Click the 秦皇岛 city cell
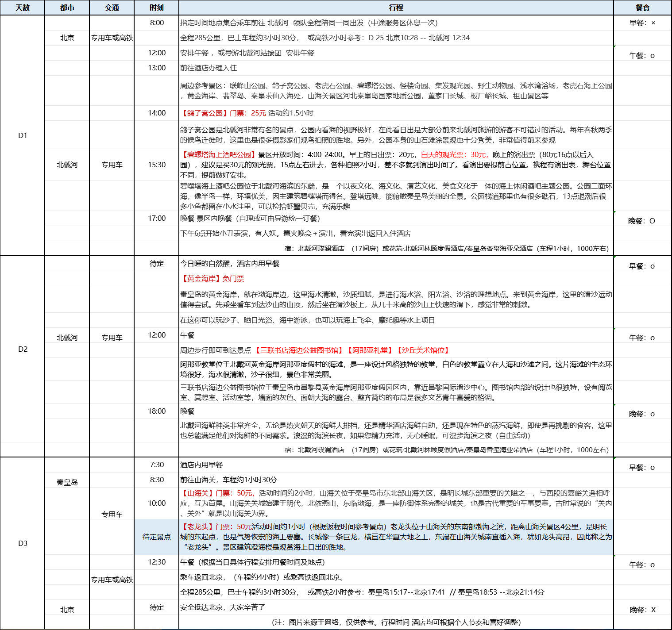Image resolution: width=672 pixels, height=630 pixels. pos(67,482)
